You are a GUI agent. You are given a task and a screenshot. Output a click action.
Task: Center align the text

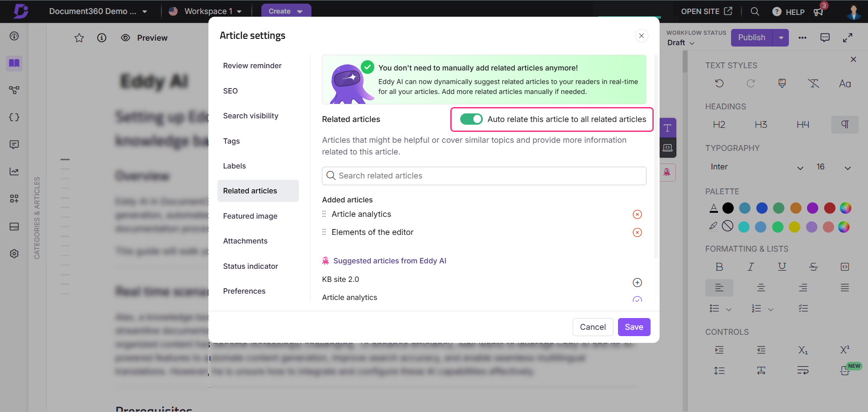point(761,288)
